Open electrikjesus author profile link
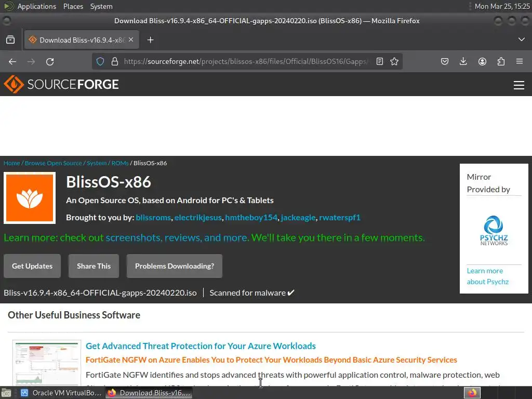This screenshot has width=532, height=399. coord(198,218)
